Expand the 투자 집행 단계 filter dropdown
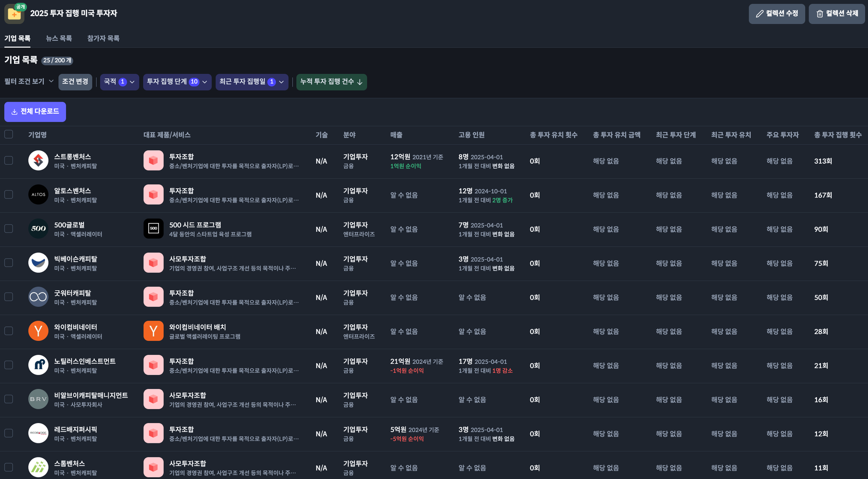 pos(177,82)
